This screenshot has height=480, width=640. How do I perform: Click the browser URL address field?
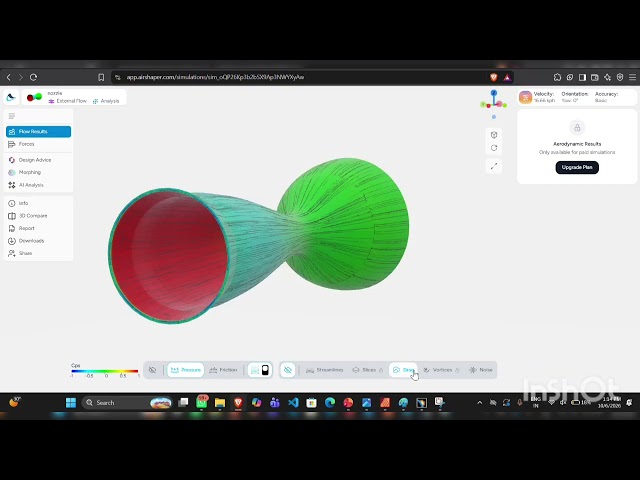(x=302, y=77)
